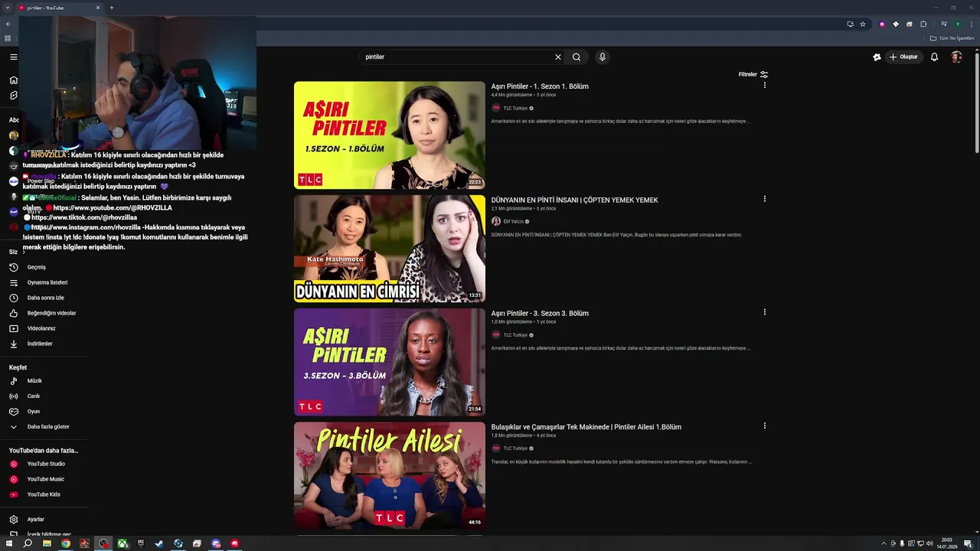Open Chrome from the taskbar
This screenshot has height=551, width=980.
[66, 543]
